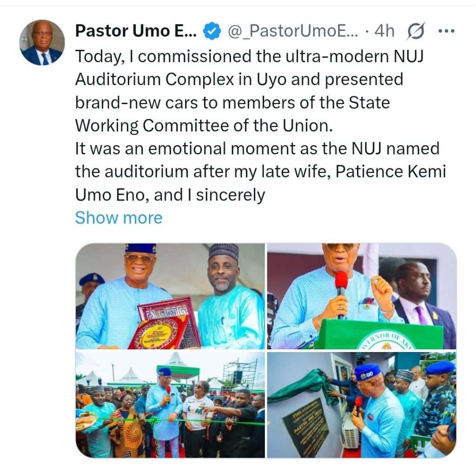476x472 pixels.
Task: Open the podium speech photo
Action: pyautogui.click(x=362, y=296)
